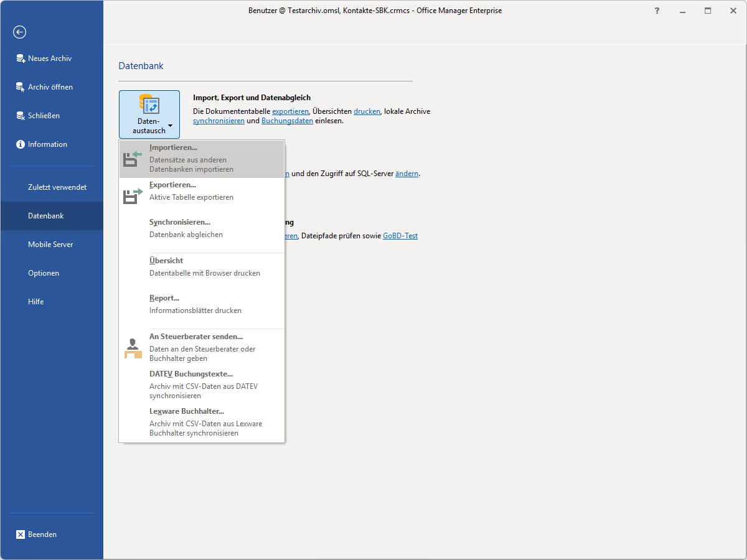Click the Archiv öffnen icon
747x560 pixels.
(21, 87)
